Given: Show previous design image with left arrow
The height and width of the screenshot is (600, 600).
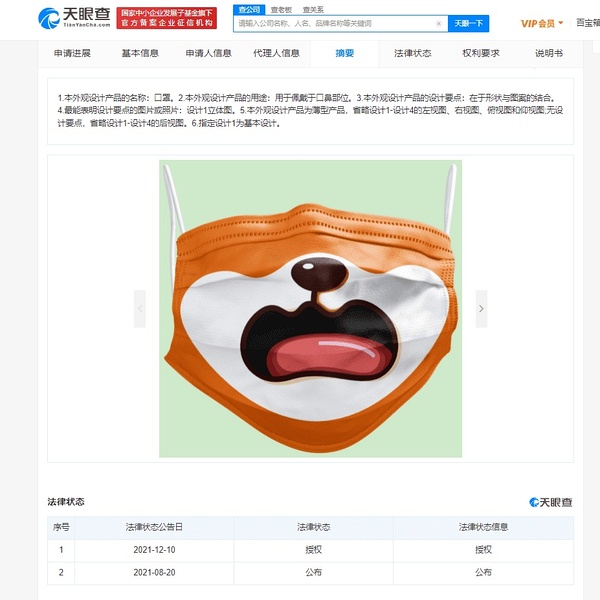Looking at the screenshot, I should click(x=140, y=308).
